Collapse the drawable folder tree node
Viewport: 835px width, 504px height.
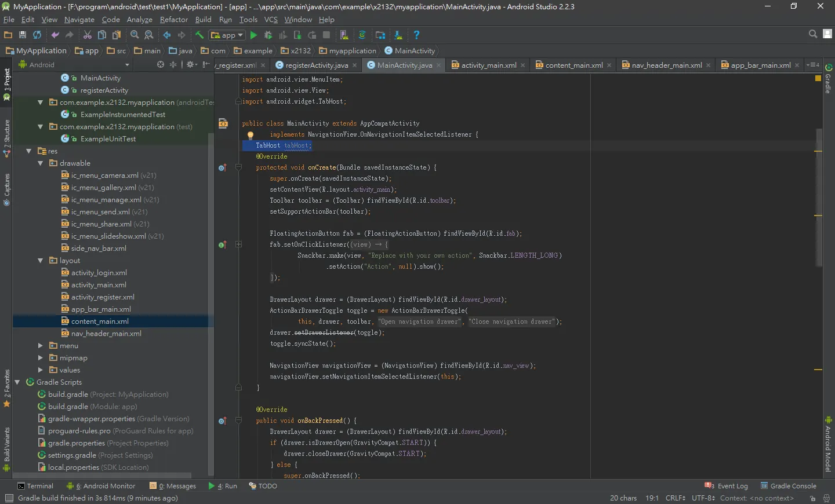(40, 163)
